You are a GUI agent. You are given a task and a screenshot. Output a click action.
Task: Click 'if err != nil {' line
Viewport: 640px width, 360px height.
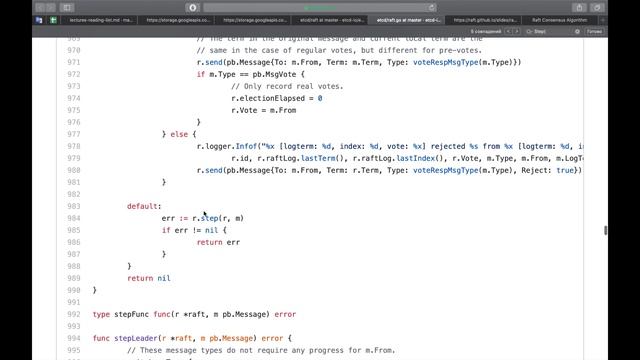pyautogui.click(x=194, y=230)
